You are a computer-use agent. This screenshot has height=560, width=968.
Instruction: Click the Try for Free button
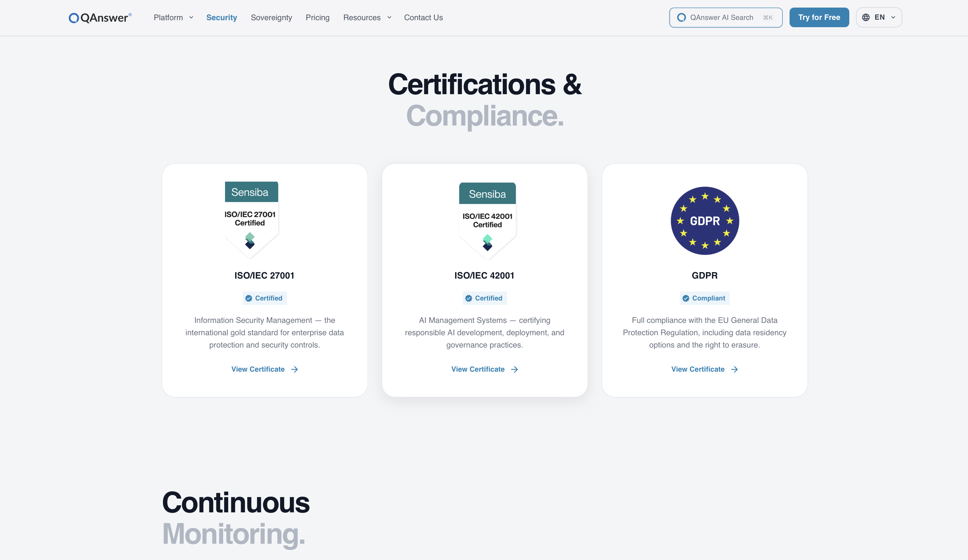(x=819, y=17)
